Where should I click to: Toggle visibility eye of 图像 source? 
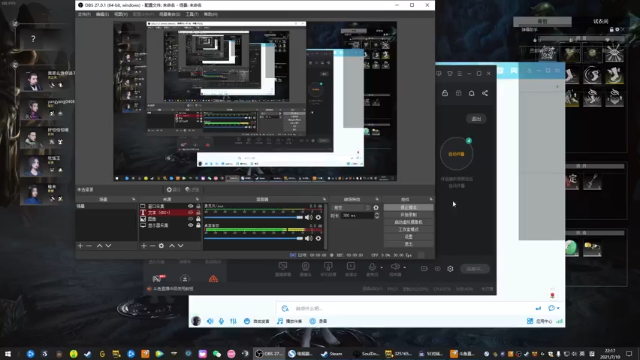pos(191,219)
